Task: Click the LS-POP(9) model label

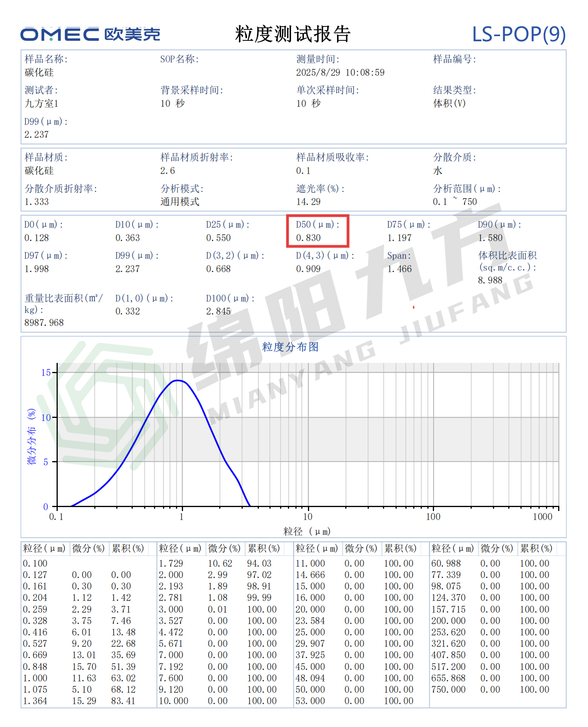Action: pos(519,35)
